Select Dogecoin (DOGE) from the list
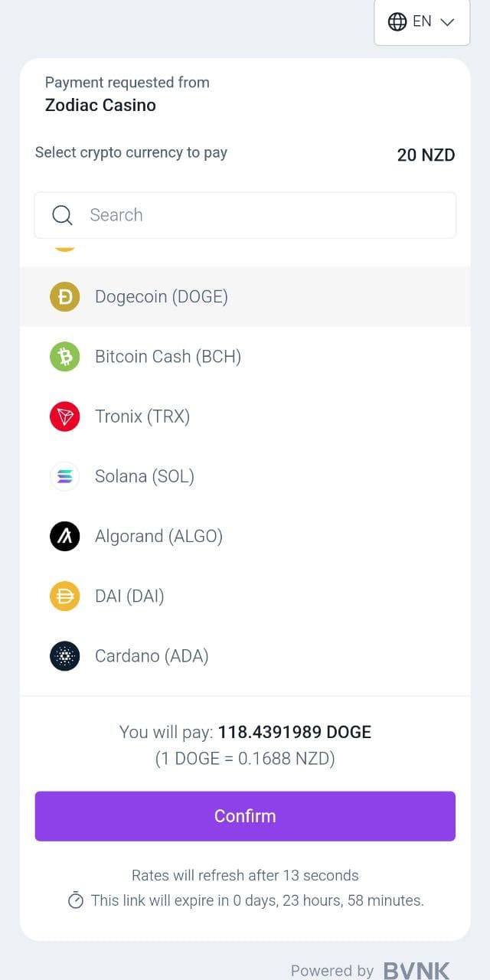The height and width of the screenshot is (980, 490). coord(162,297)
